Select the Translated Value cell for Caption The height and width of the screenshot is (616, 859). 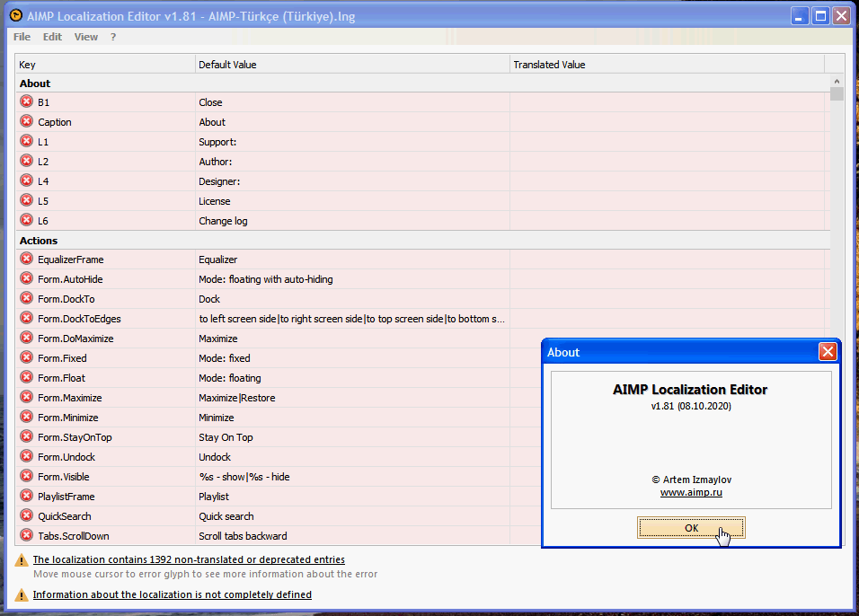pos(667,122)
